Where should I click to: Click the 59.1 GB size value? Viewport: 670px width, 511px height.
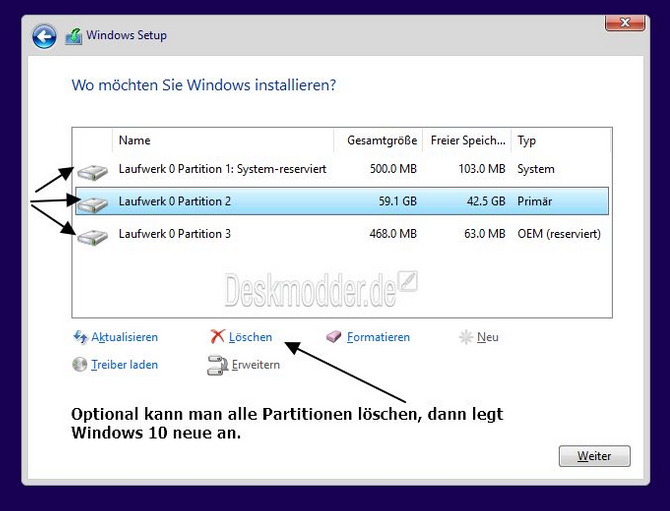coord(397,201)
